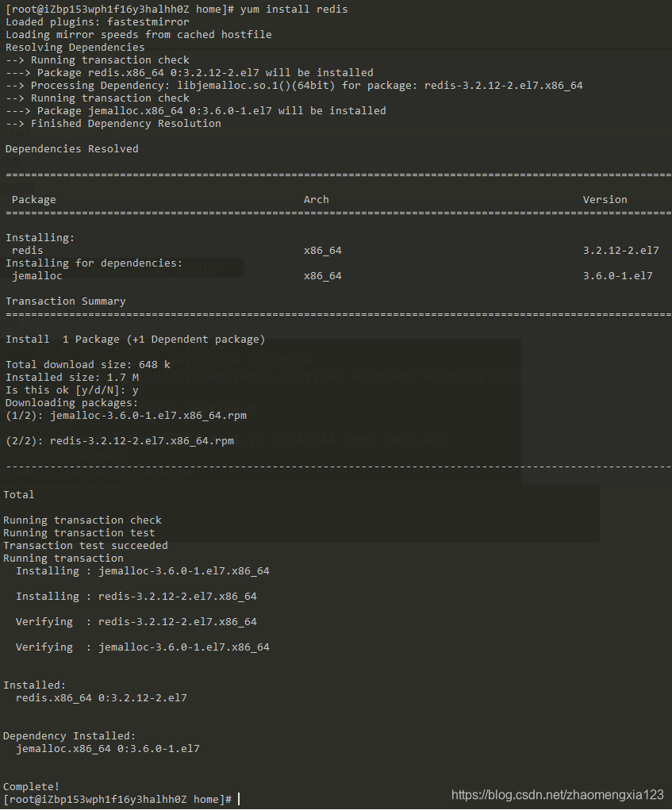
Task: Click the jemalloc version '3.6.0-1.el7' cell
Action: point(618,276)
